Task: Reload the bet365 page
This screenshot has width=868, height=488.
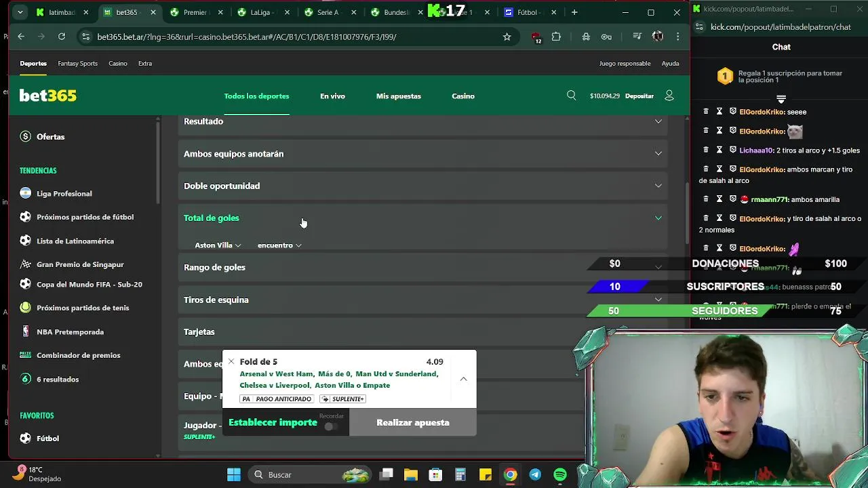Action: point(62,37)
